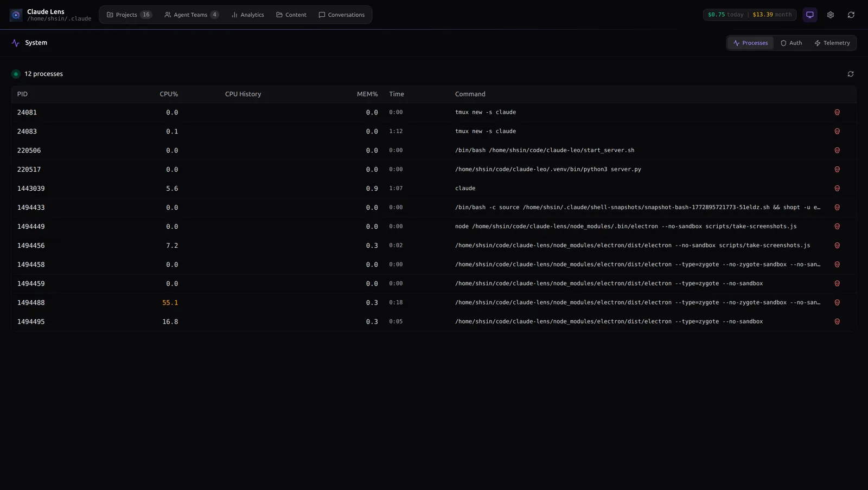Click the cost summary today/month badge
The image size is (868, 490).
749,15
